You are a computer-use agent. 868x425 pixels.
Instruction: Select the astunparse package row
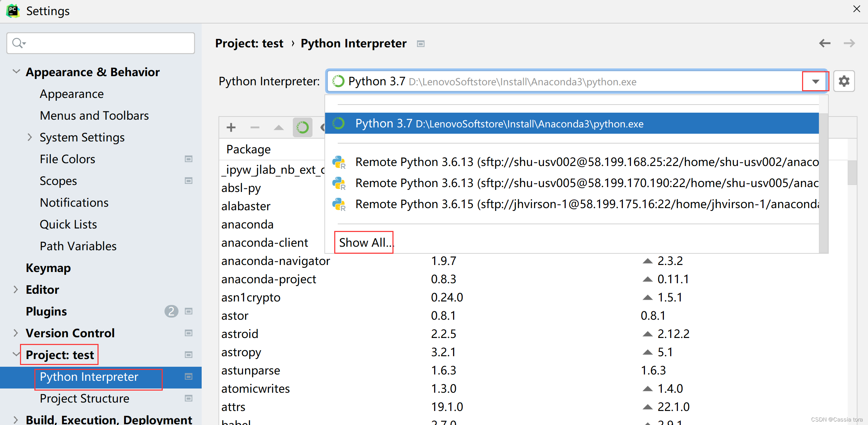[533, 370]
